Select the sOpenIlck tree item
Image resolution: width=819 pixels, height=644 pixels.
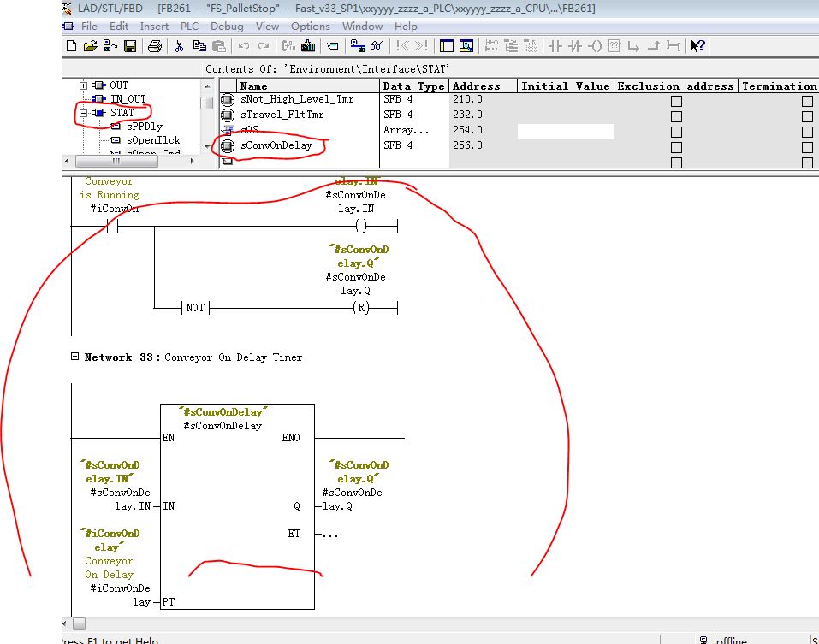tap(153, 140)
